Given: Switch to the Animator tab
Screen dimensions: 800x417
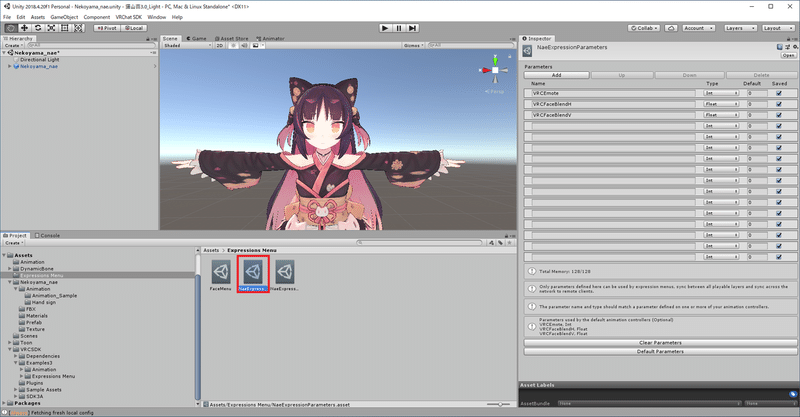Looking at the screenshot, I should point(270,38).
